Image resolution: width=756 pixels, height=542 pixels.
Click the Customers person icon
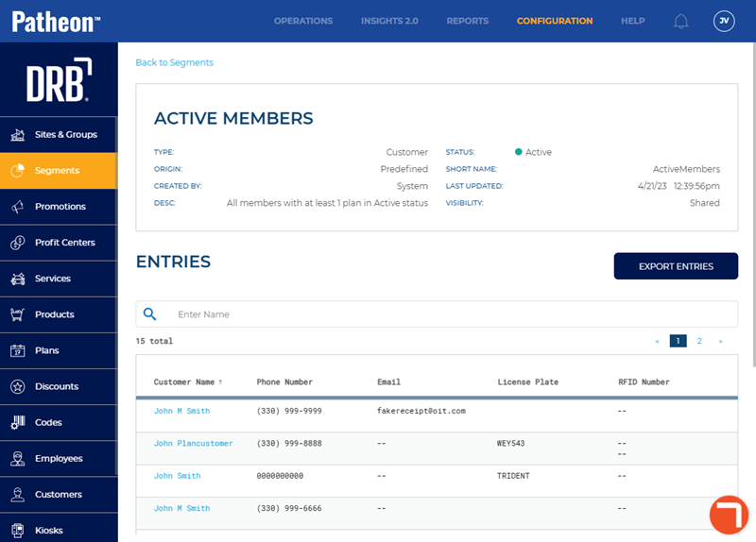(18, 494)
